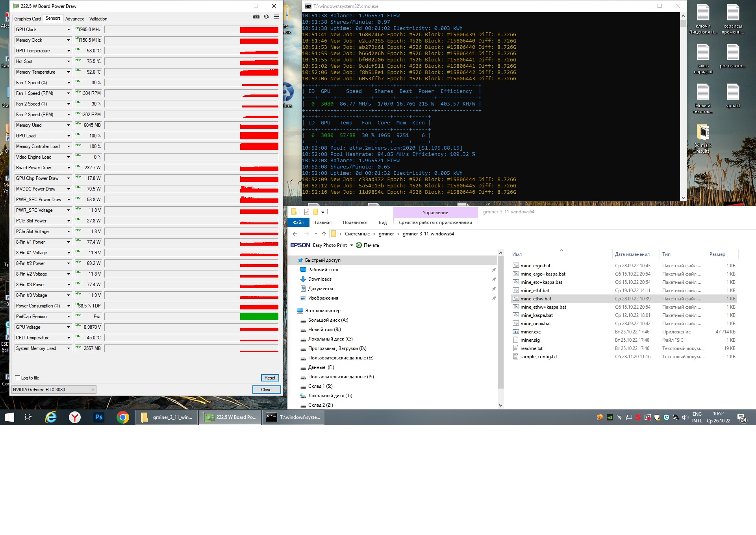Expand the Board Power Draw sensor dropdown
The width and height of the screenshot is (756, 535).
click(x=69, y=168)
